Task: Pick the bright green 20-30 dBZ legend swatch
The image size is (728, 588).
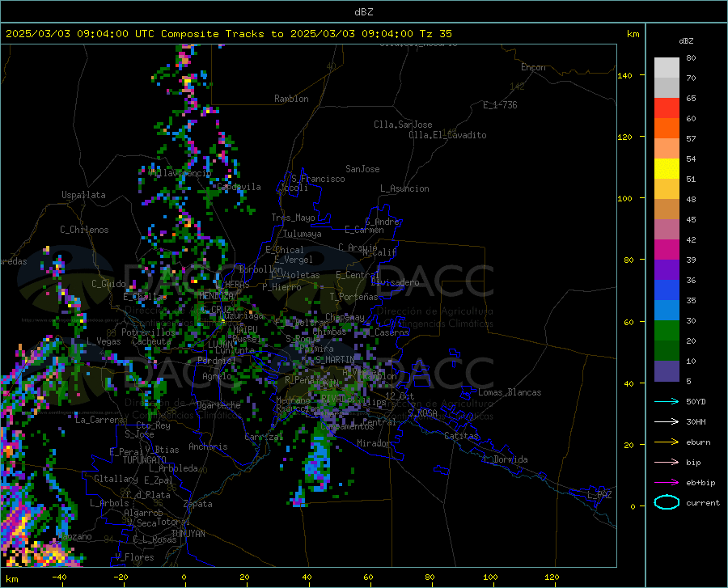Action: point(667,331)
